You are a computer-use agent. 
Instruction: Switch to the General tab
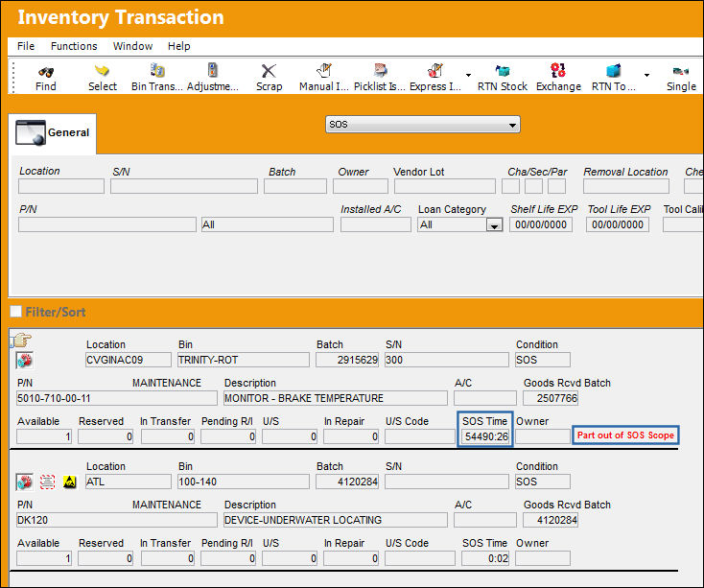(53, 133)
